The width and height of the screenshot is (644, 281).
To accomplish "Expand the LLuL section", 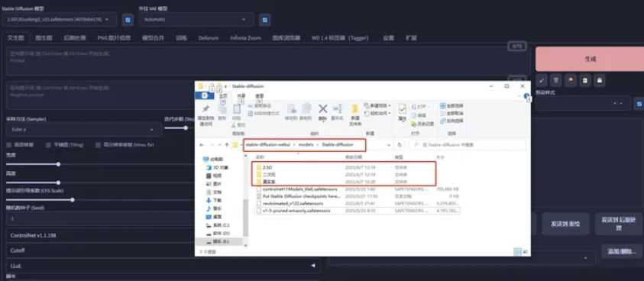I will (163, 266).
